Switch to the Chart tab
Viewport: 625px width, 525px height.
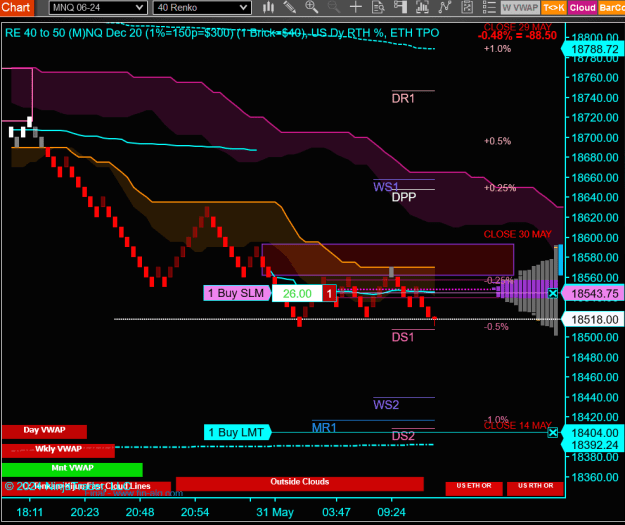(17, 8)
